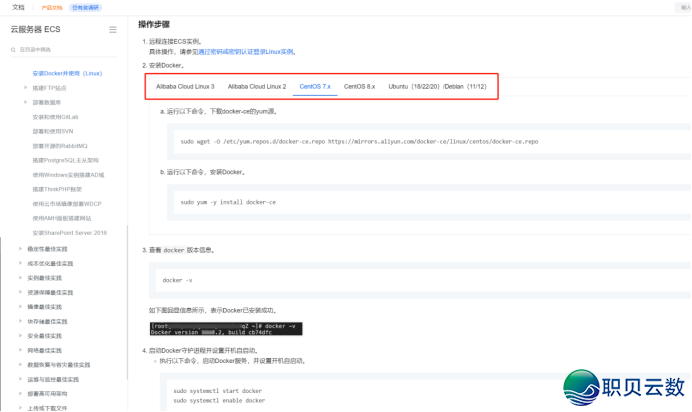
Task: Open link about password or key login to Linux
Action: coord(245,52)
